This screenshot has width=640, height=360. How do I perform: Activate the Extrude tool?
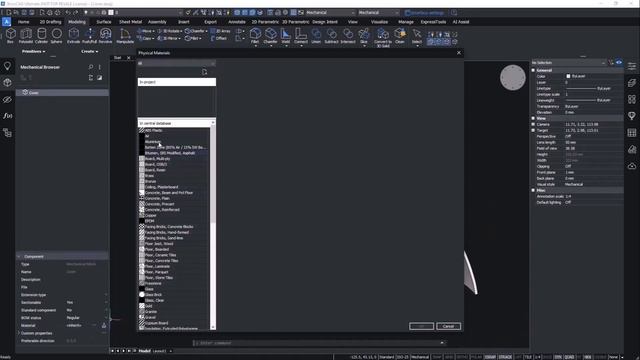click(73, 36)
